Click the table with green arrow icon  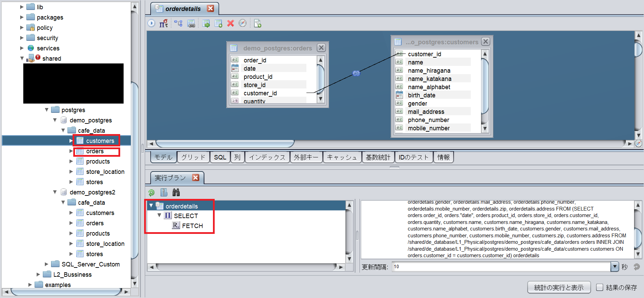(x=206, y=23)
